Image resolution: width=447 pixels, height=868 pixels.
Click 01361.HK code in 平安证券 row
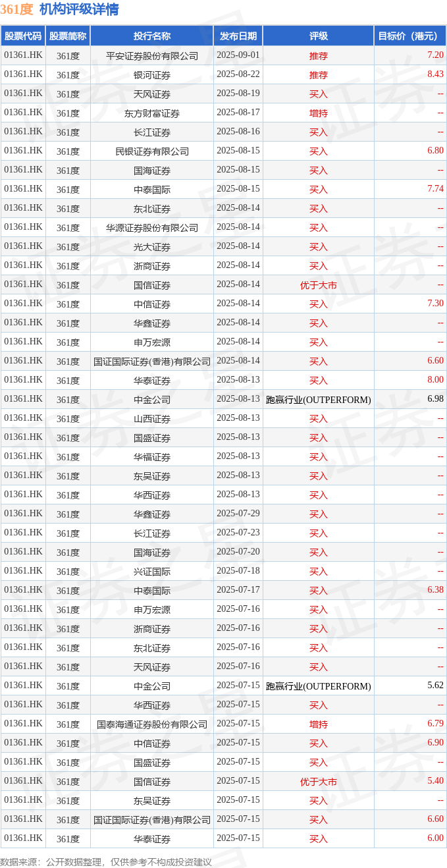(x=23, y=55)
